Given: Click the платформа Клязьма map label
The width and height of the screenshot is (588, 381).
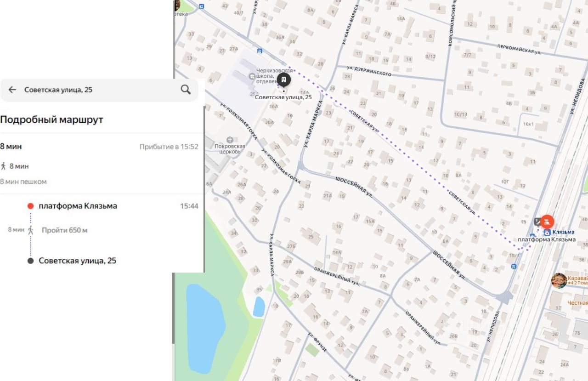Looking at the screenshot, I should pyautogui.click(x=547, y=239).
